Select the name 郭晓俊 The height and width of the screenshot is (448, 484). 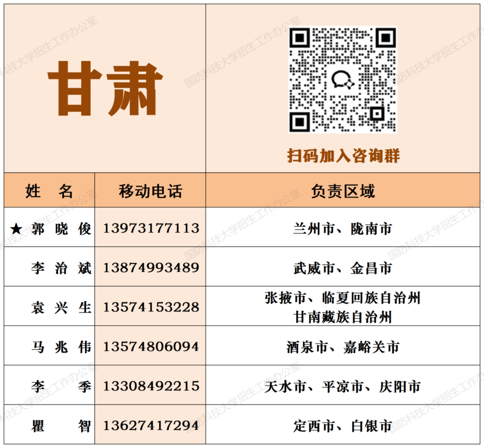(61, 229)
